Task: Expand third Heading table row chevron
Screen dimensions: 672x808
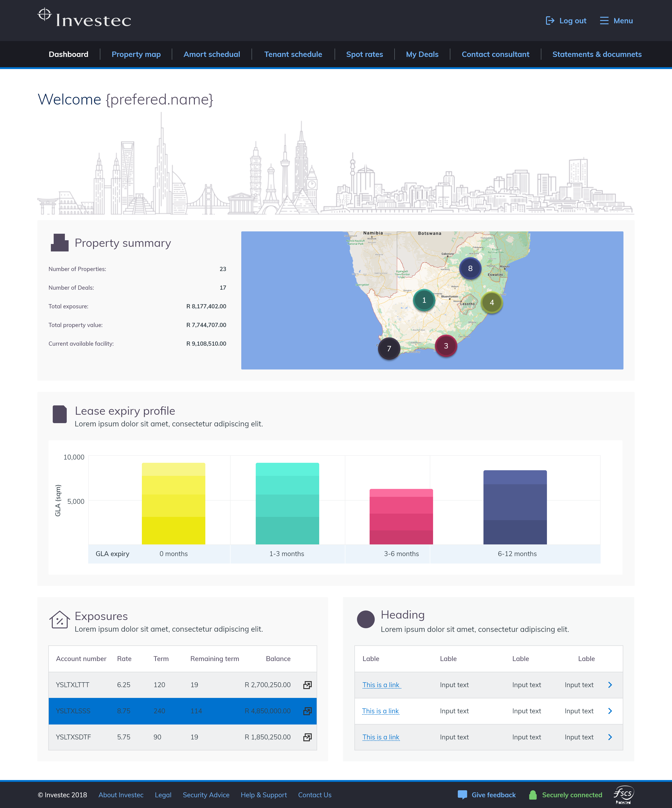Action: (x=610, y=737)
